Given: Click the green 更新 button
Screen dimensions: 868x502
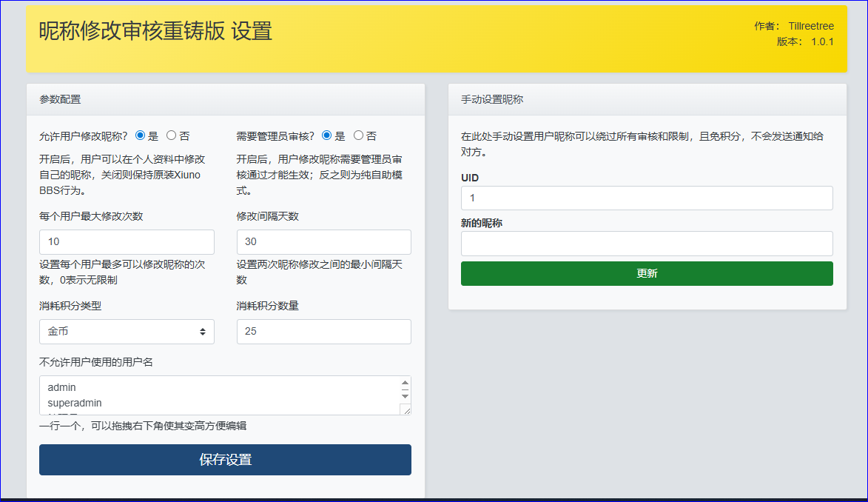Looking at the screenshot, I should point(646,273).
